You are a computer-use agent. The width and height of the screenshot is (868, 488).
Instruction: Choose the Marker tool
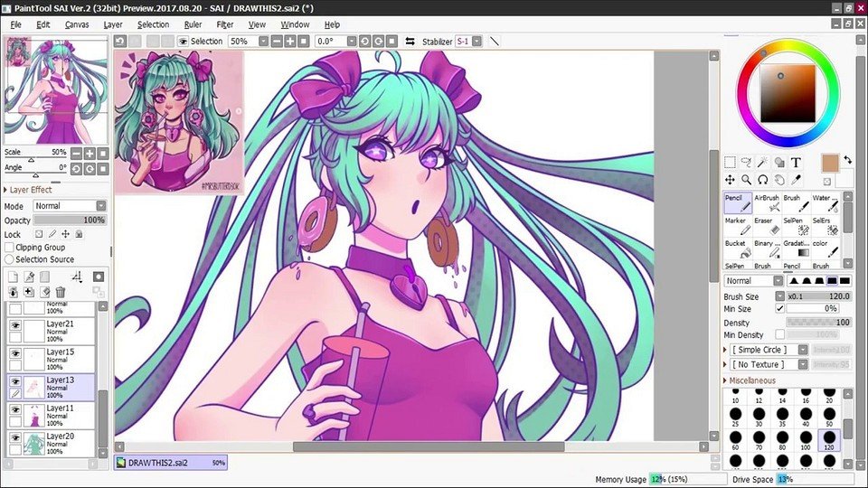tap(738, 226)
